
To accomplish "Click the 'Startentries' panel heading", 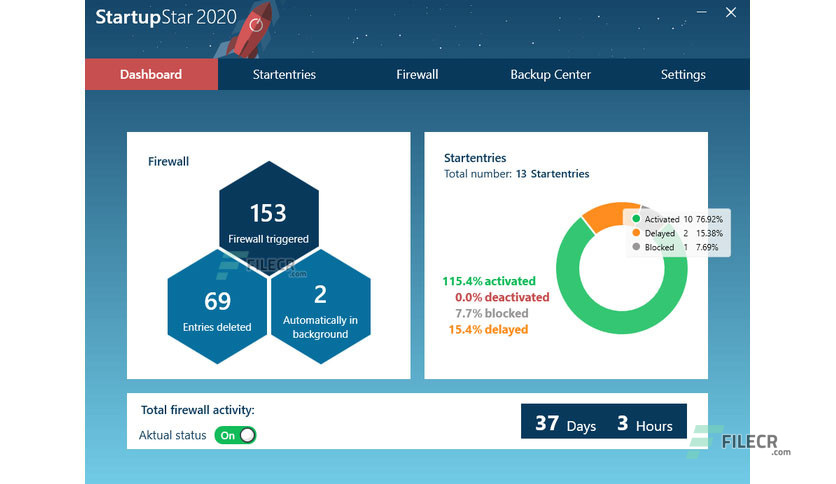I will point(475,158).
